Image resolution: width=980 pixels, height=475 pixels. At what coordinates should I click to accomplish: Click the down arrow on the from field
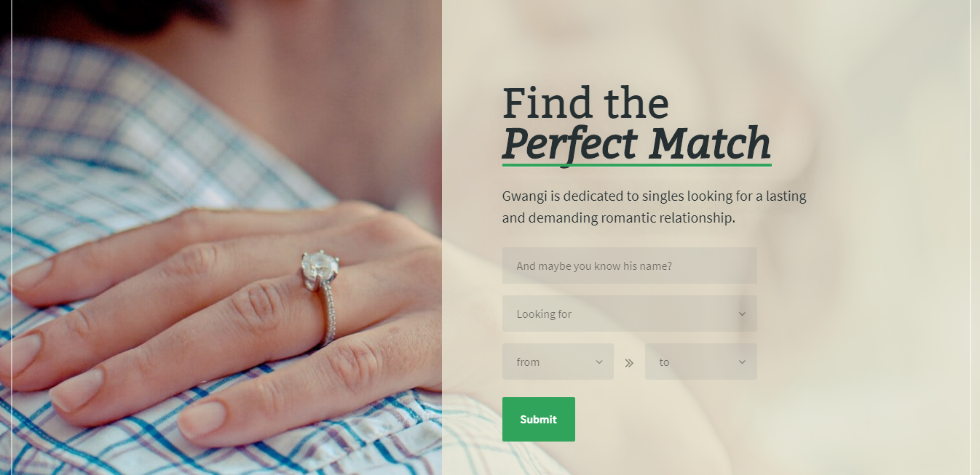599,362
